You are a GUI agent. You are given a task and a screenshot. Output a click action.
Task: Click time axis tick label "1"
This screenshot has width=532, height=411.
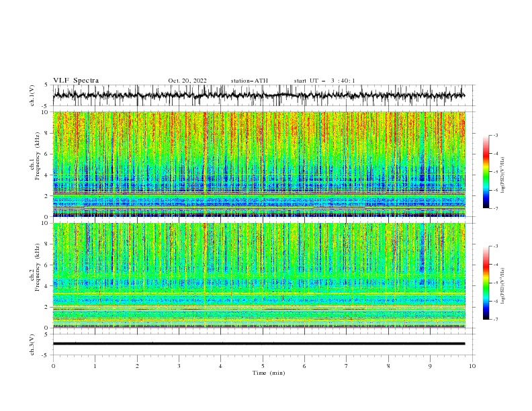pos(95,366)
